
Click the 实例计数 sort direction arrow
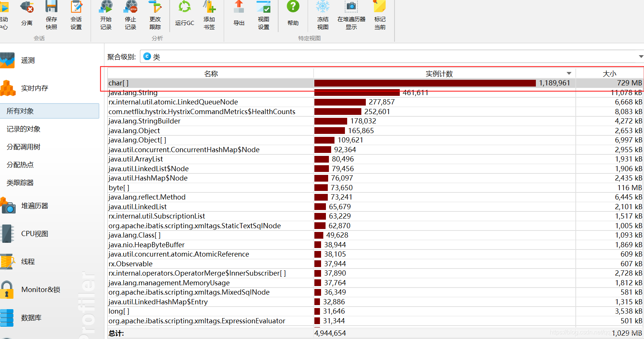569,73
